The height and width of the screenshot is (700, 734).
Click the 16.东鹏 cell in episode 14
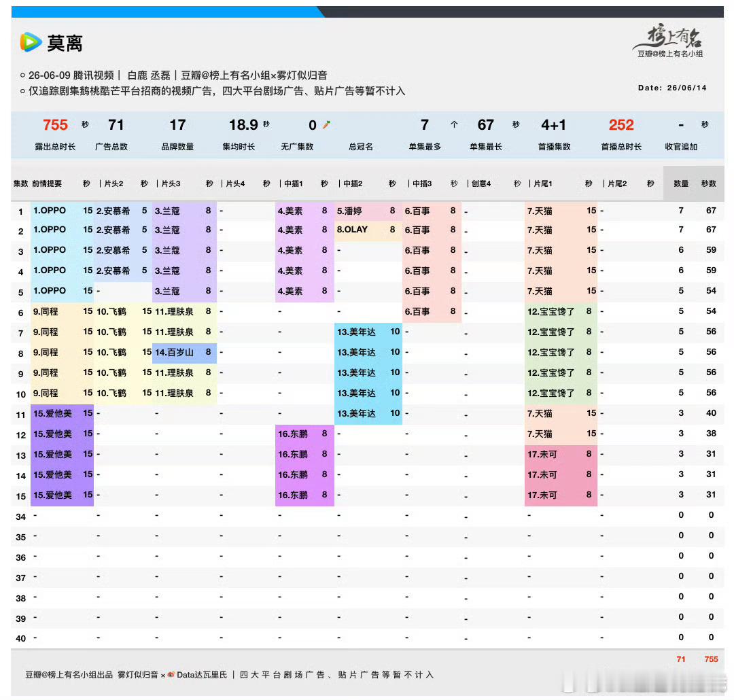[x=292, y=475]
